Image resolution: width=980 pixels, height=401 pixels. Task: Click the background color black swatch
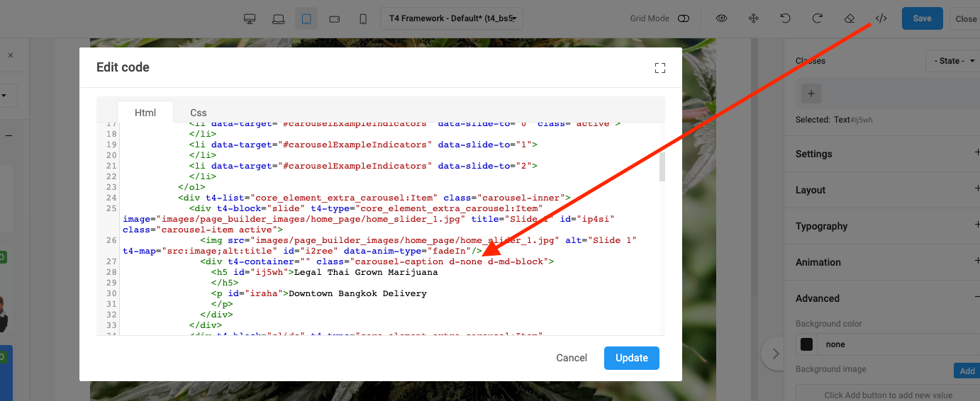pyautogui.click(x=806, y=344)
